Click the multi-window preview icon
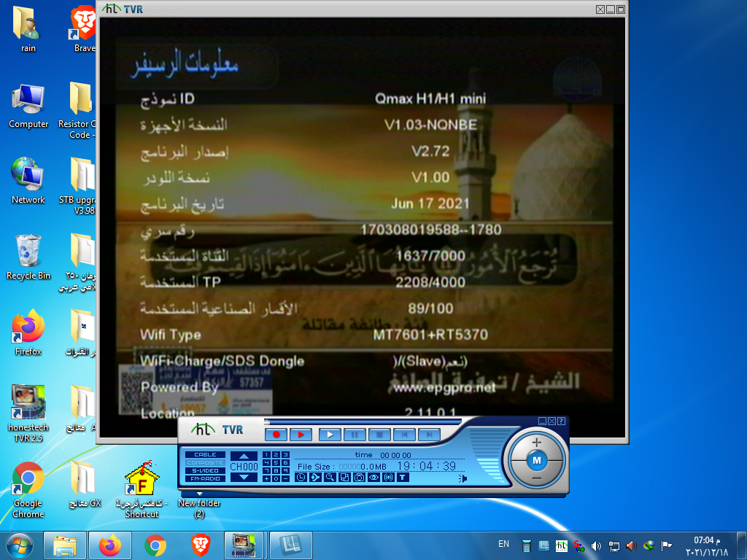Screen dimensions: 747x560 click(345, 477)
